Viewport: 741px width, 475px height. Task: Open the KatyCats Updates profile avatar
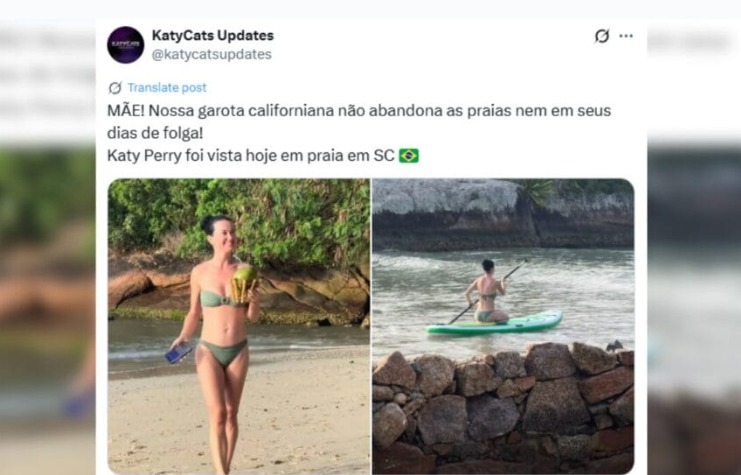(x=125, y=45)
